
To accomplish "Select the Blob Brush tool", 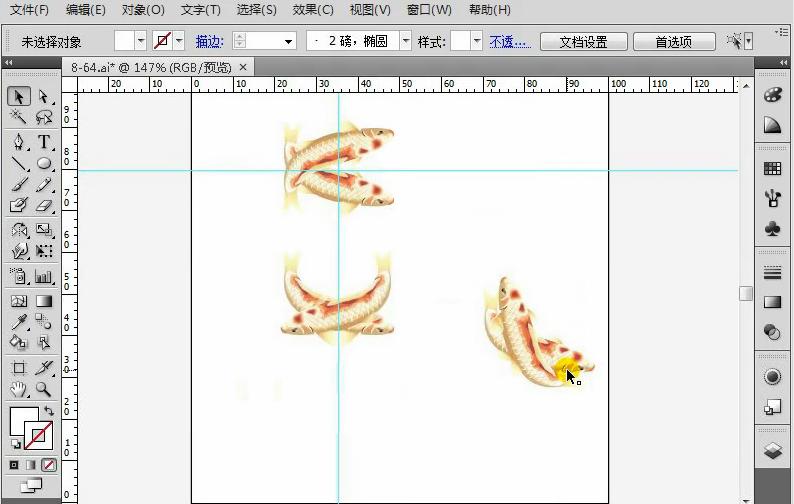I will pos(19,205).
